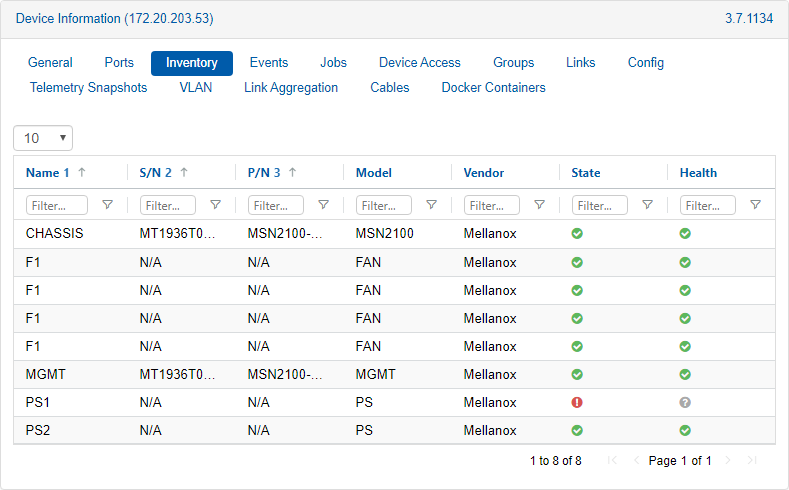The height and width of the screenshot is (490, 789).
Task: Open the filter funnel for Model column
Action: [x=432, y=205]
